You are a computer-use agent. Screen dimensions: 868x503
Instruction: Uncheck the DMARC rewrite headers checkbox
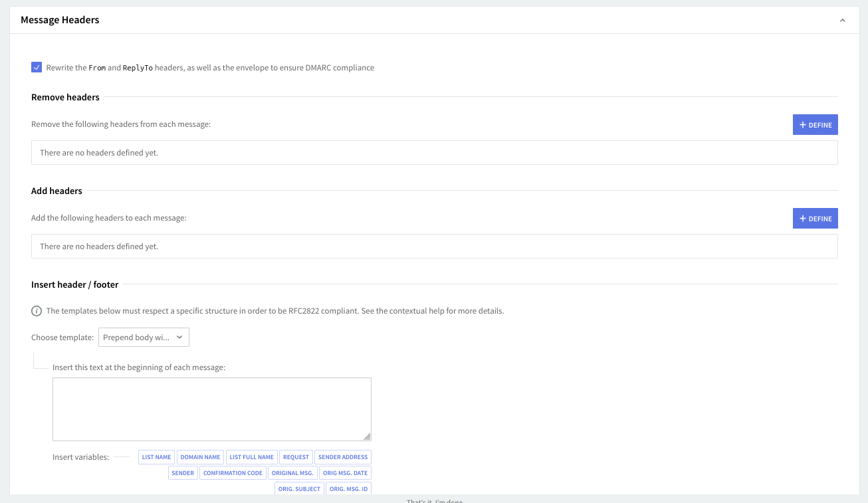coord(37,67)
